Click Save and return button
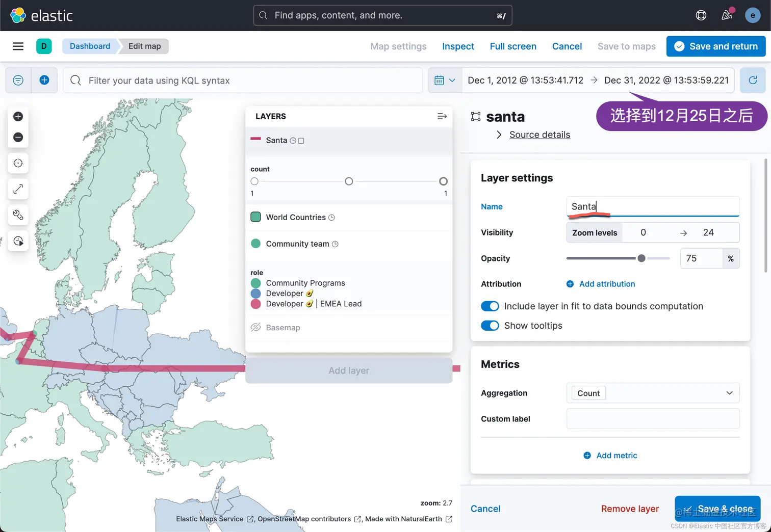 tap(716, 46)
